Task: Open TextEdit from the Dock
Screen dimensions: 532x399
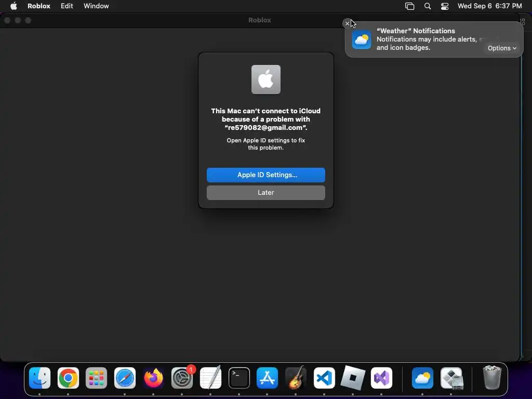Action: [x=211, y=378]
